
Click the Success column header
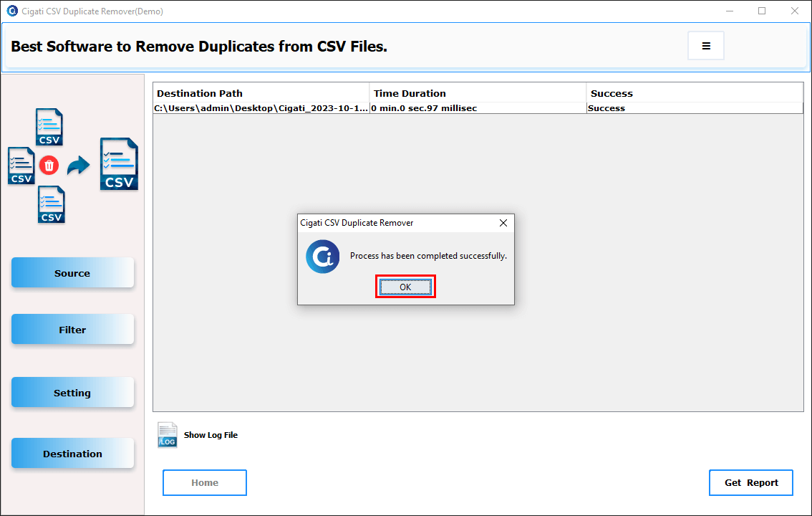tap(695, 92)
